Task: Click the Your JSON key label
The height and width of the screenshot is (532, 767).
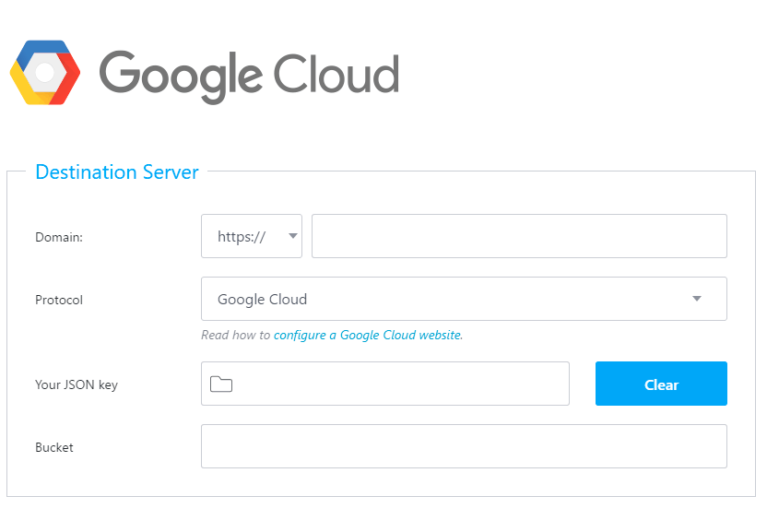Action: click(x=76, y=384)
